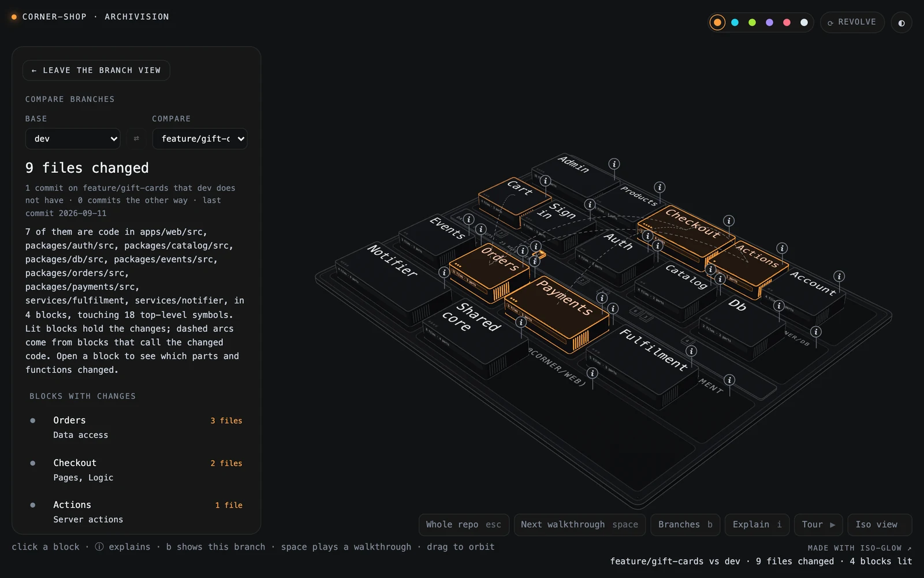Swap base and compare branches
Screen dimensions: 924x578
136,139
